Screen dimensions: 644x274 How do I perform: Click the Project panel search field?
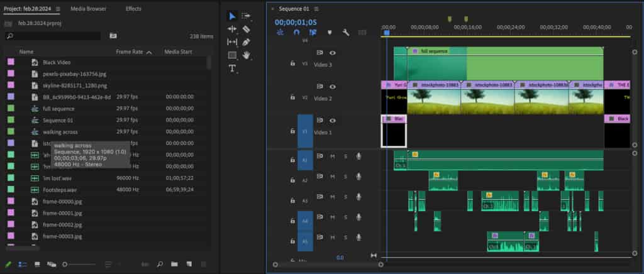53,36
